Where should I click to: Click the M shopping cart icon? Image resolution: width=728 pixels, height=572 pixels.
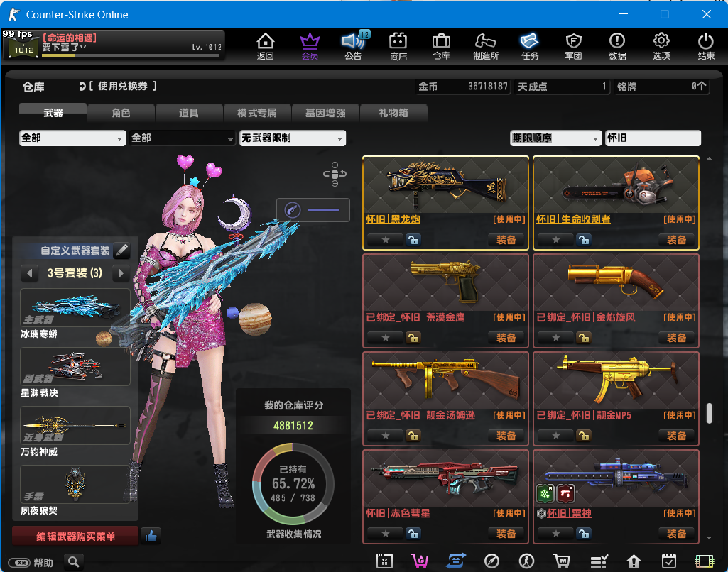tap(562, 561)
